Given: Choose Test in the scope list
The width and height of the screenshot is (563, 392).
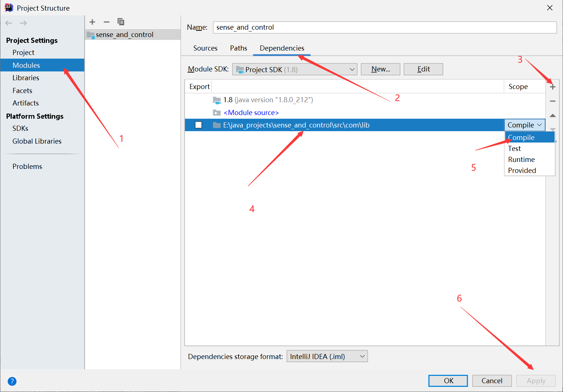Looking at the screenshot, I should click(530, 148).
